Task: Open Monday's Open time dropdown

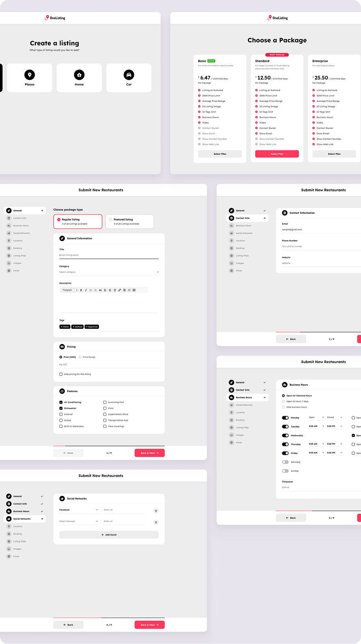Action: (x=316, y=417)
